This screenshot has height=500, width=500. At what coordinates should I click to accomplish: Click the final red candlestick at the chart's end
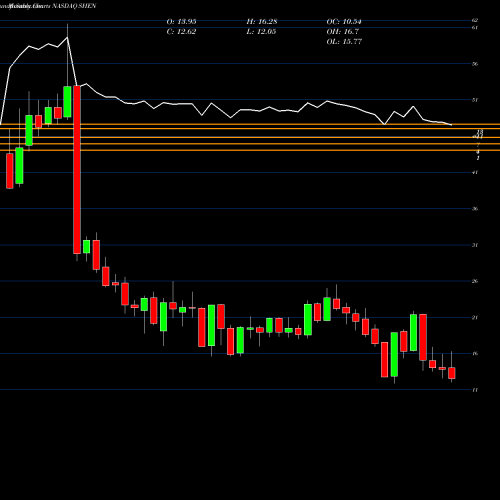click(452, 373)
